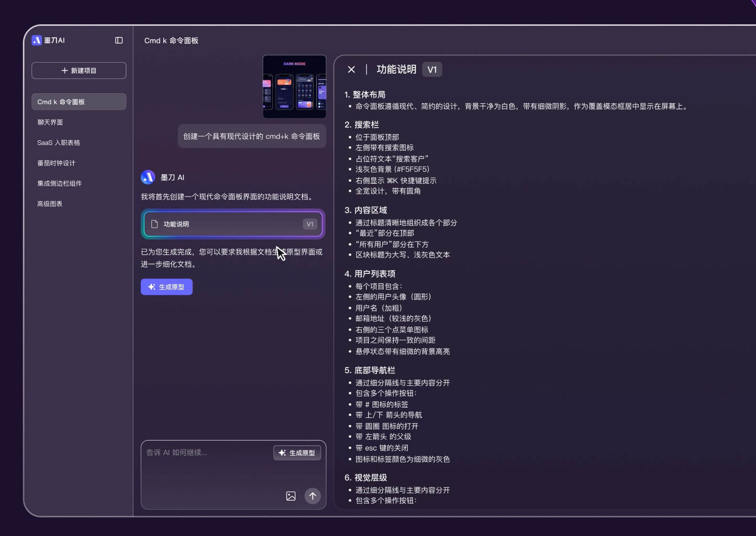Open the dark mode reference image thumbnail
This screenshot has height=536, width=756.
[x=294, y=87]
